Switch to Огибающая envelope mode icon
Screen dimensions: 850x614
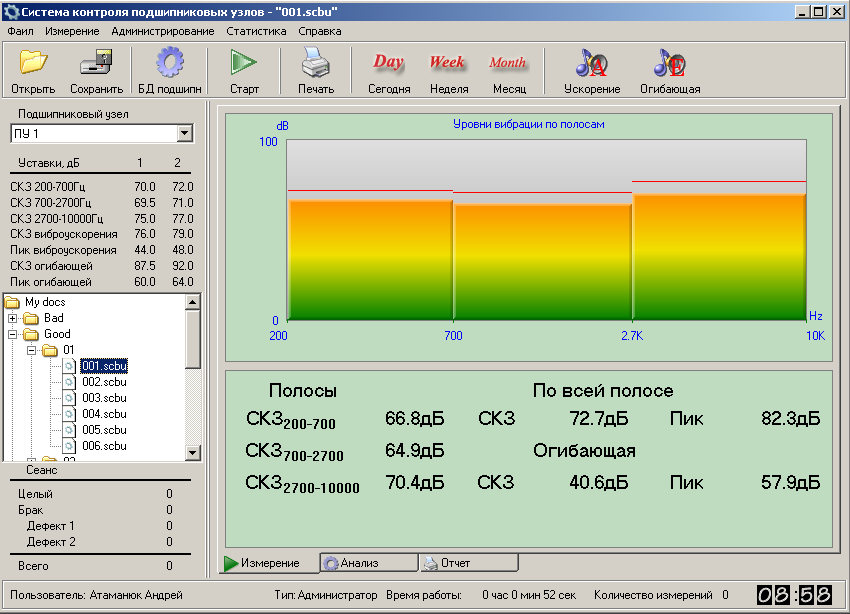pos(669,64)
